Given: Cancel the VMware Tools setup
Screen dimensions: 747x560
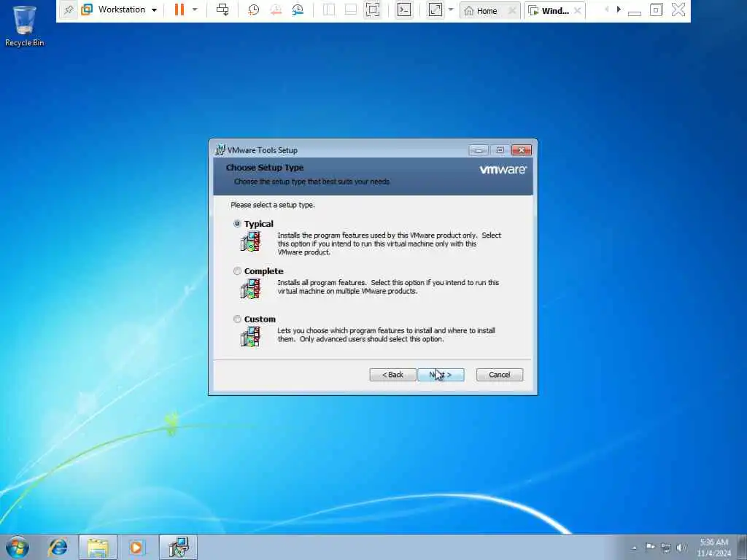Looking at the screenshot, I should [499, 375].
